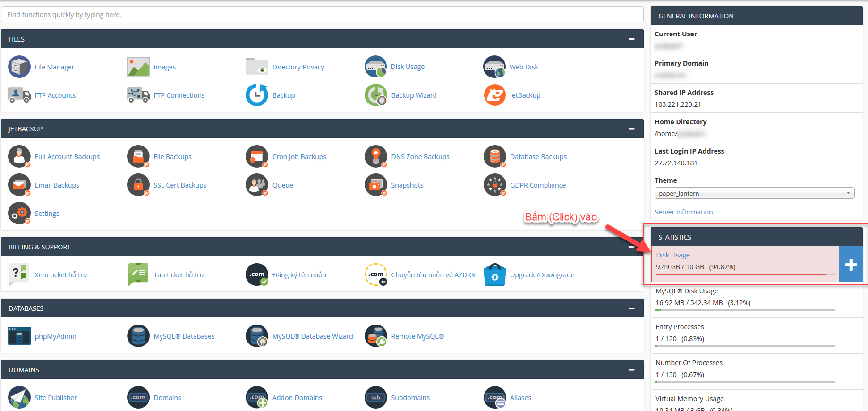The image size is (868, 411).
Task: Open the JetBackup Settings gear icon
Action: (19, 213)
